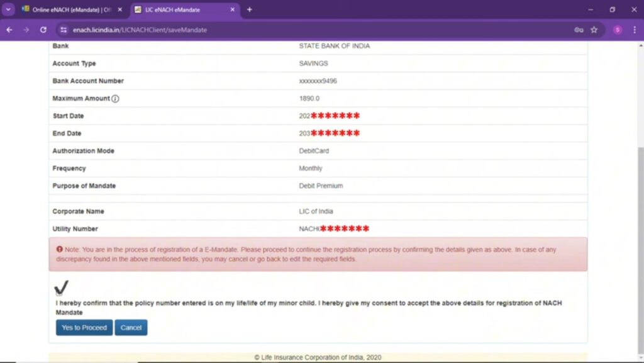The height and width of the screenshot is (363, 644).
Task: Select the masked account number ending 9496
Action: point(318,81)
